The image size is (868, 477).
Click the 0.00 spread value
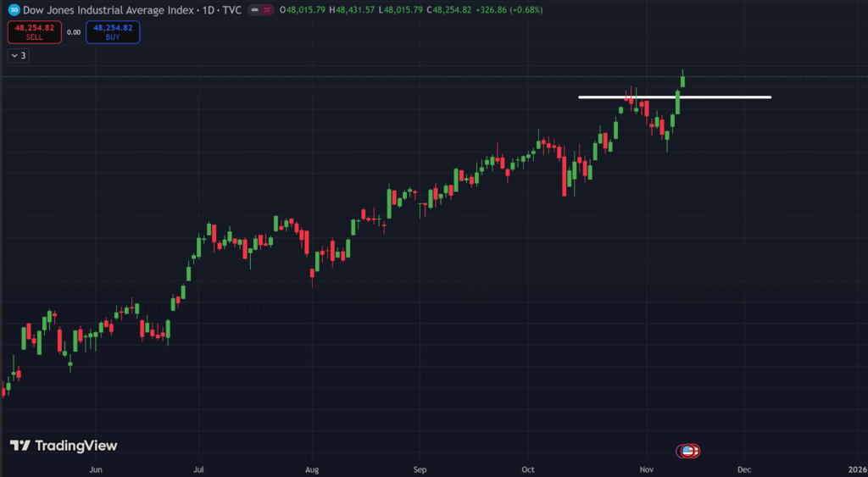[x=74, y=32]
